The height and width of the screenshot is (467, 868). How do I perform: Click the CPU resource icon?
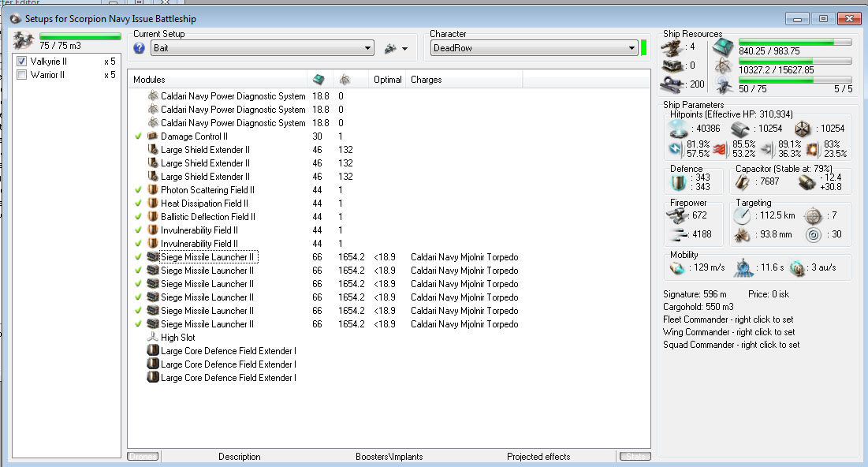click(x=723, y=47)
